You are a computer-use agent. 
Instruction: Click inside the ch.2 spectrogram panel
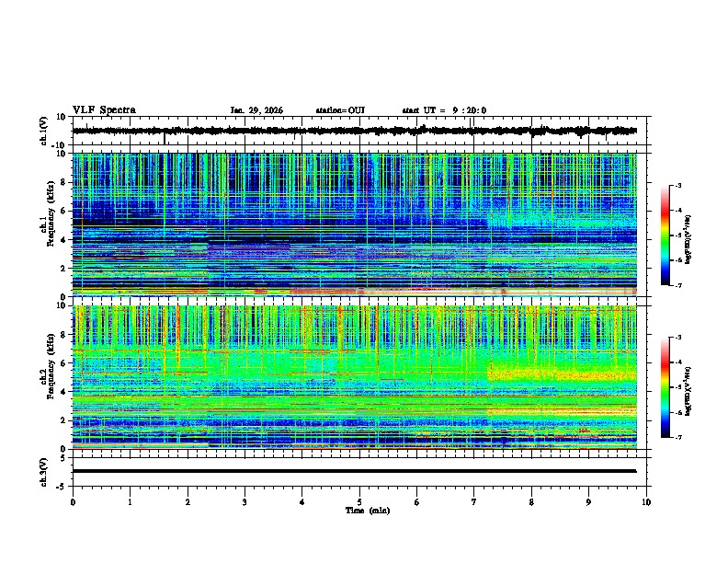(x=355, y=377)
